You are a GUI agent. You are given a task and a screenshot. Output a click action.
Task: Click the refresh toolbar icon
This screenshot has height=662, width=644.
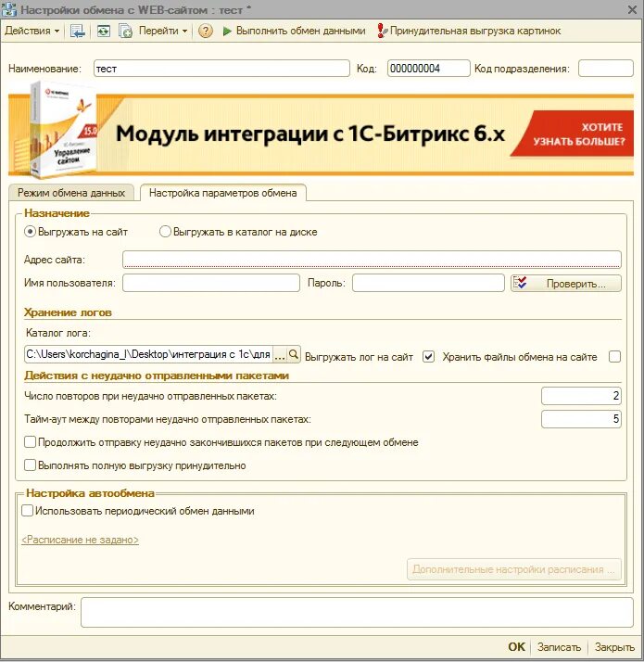[104, 31]
